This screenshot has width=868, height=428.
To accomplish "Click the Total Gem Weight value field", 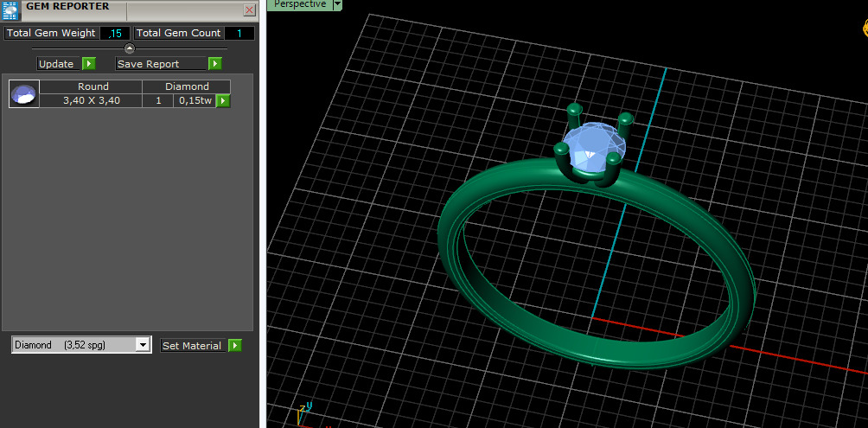I will [115, 33].
